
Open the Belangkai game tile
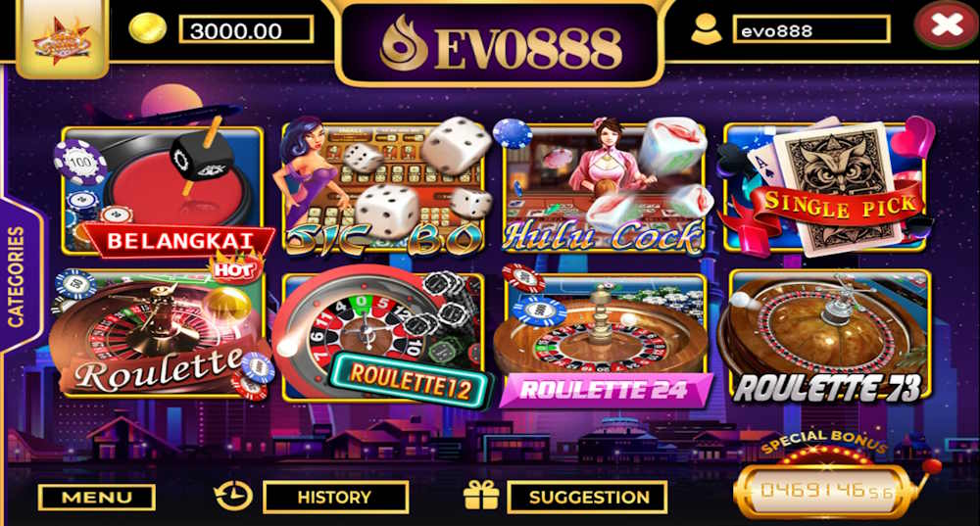coord(163,191)
